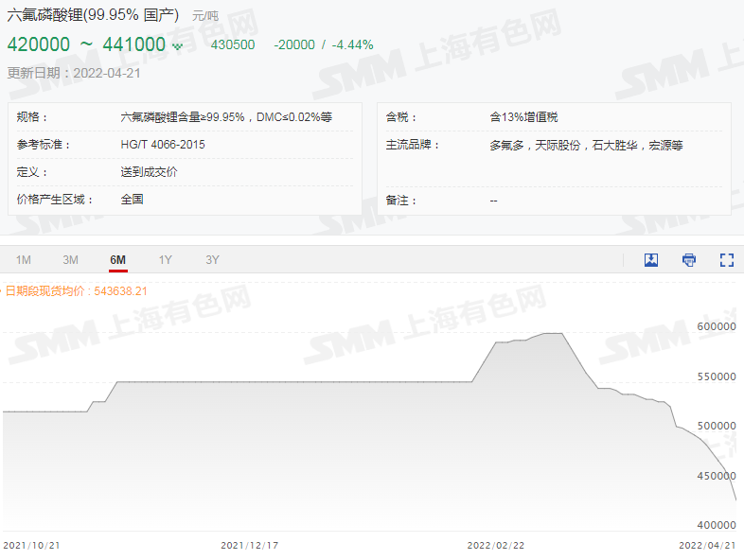This screenshot has height=560, width=744.
Task: Click the 六氟磷酸锂(99.95% 国产) product title
Action: [x=93, y=16]
